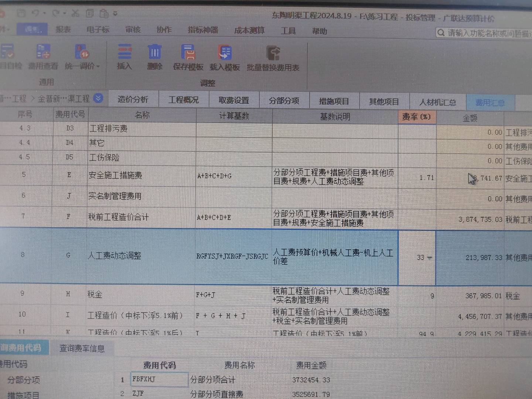The width and height of the screenshot is (532, 399).
Task: Open the 成本测算 ribbon tab
Action: (x=249, y=30)
